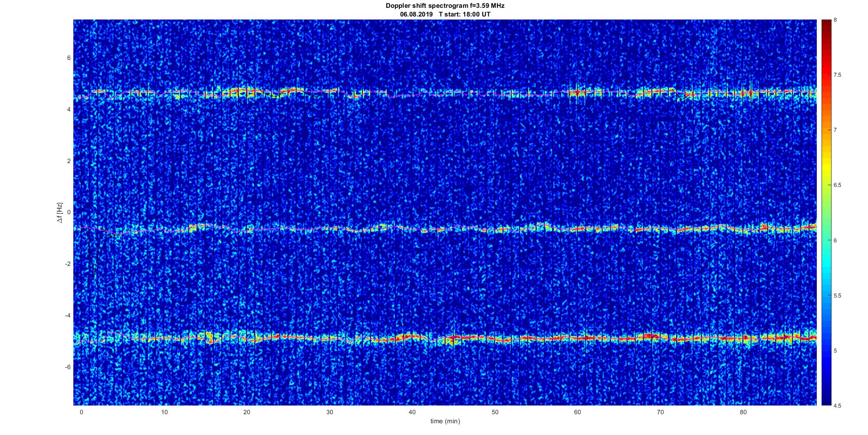Click y-axis tick label '-4'

[68, 315]
